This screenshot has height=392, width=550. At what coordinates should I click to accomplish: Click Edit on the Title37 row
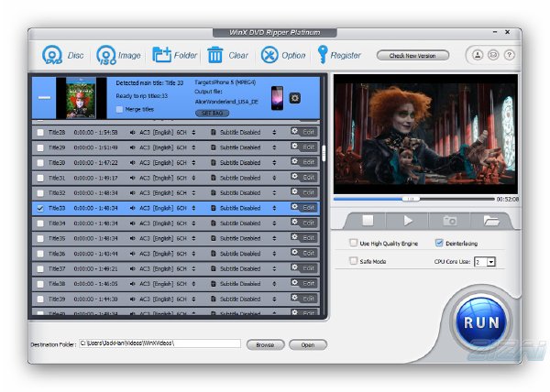point(309,268)
